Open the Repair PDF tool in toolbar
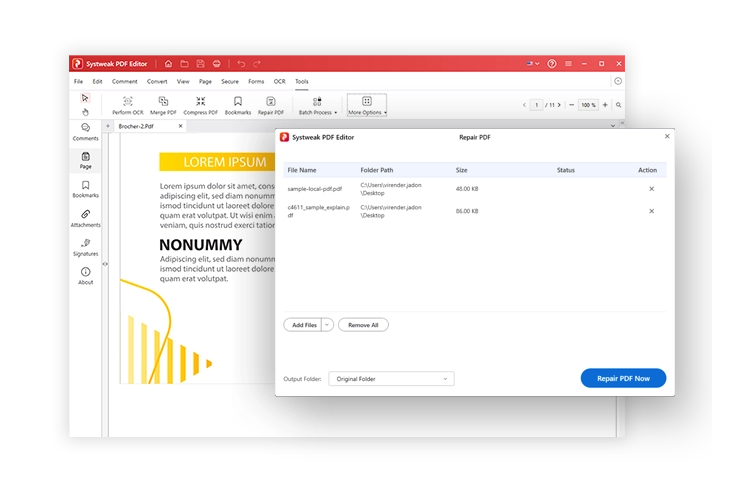The height and width of the screenshot is (500, 740). coord(270,102)
